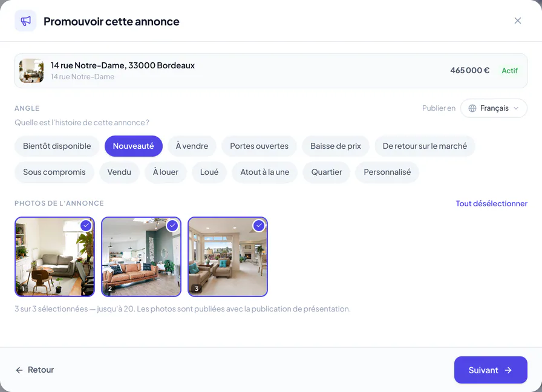Go back with the Retour button
Viewport: 542px width, 392px height.
coord(35,370)
